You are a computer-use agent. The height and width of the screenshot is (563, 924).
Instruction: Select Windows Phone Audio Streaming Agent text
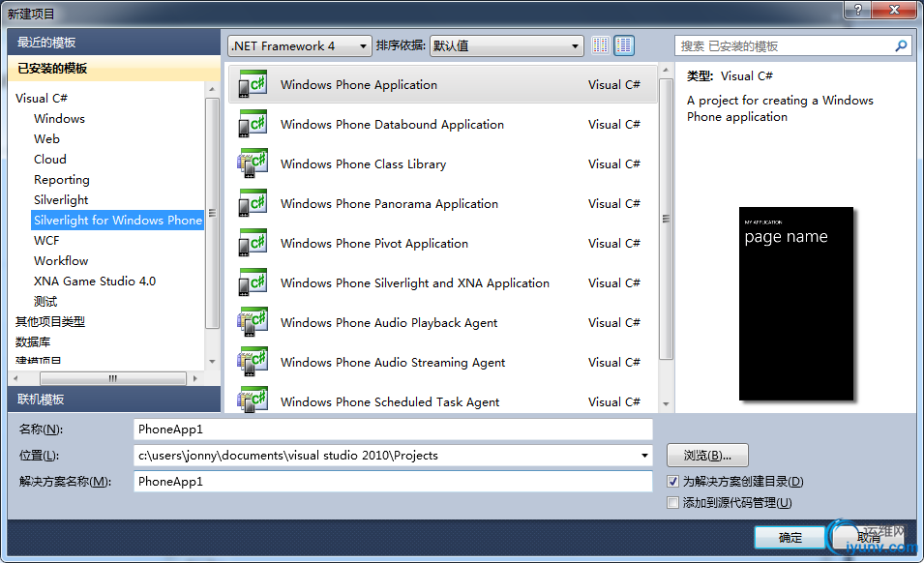(393, 362)
